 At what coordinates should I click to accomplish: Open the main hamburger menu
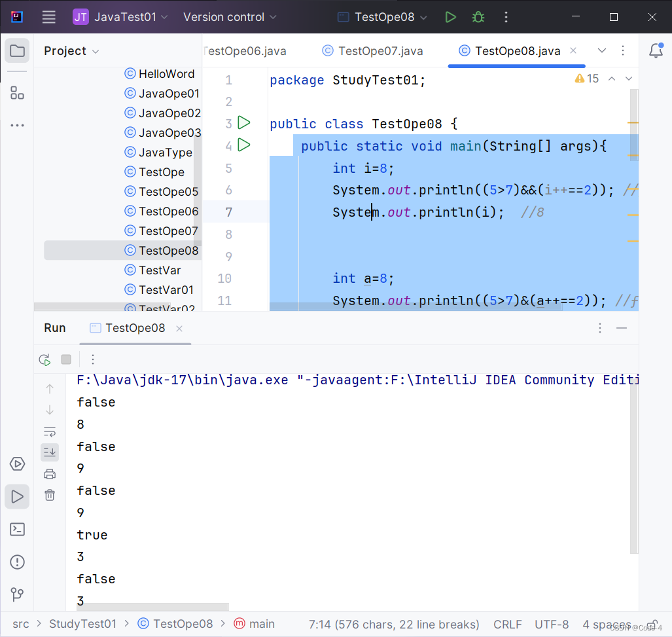coord(49,17)
